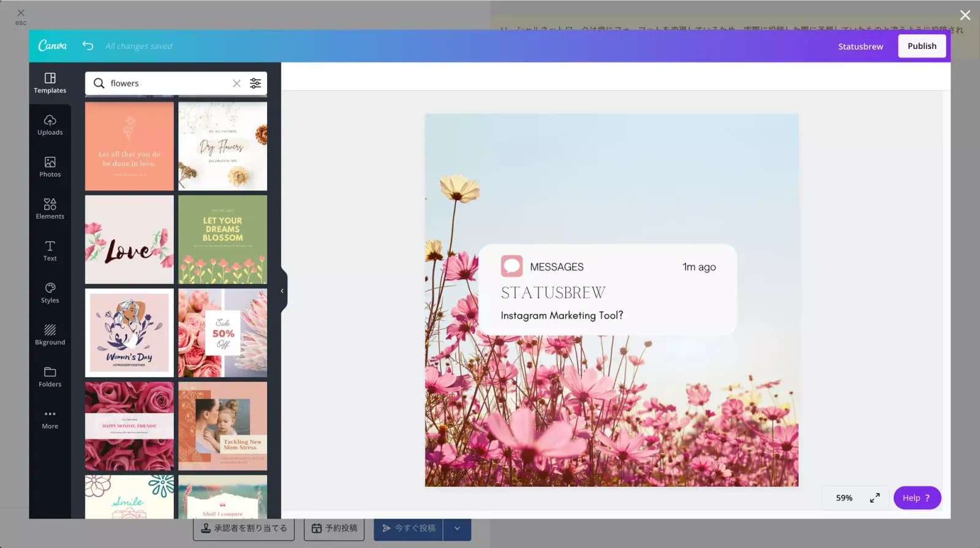Expand the More sidebar options

point(50,419)
